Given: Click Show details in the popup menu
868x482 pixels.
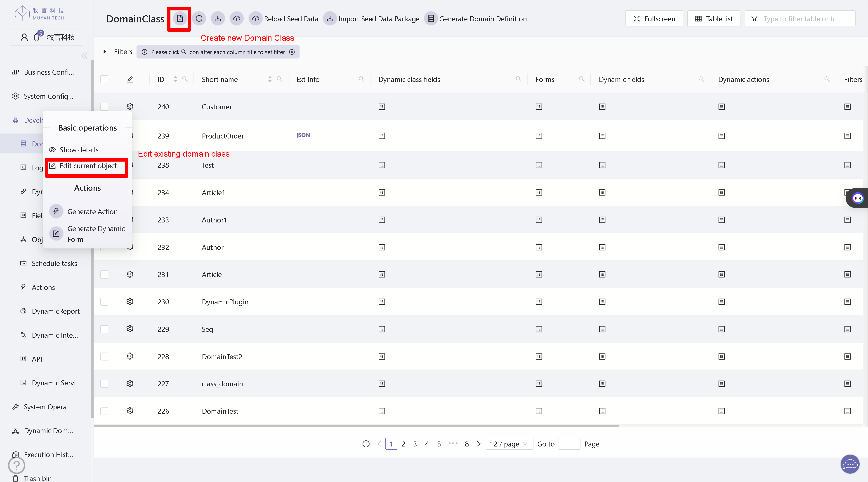Looking at the screenshot, I should tap(79, 150).
